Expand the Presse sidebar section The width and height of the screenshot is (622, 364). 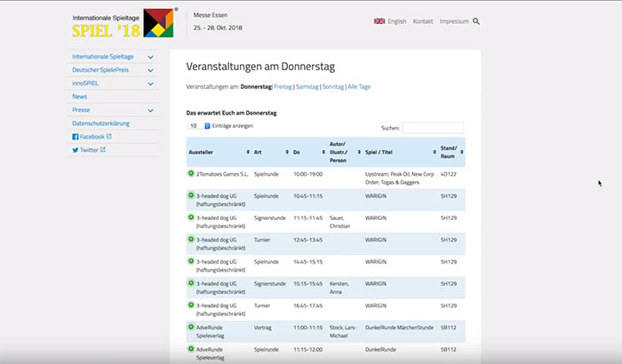150,110
